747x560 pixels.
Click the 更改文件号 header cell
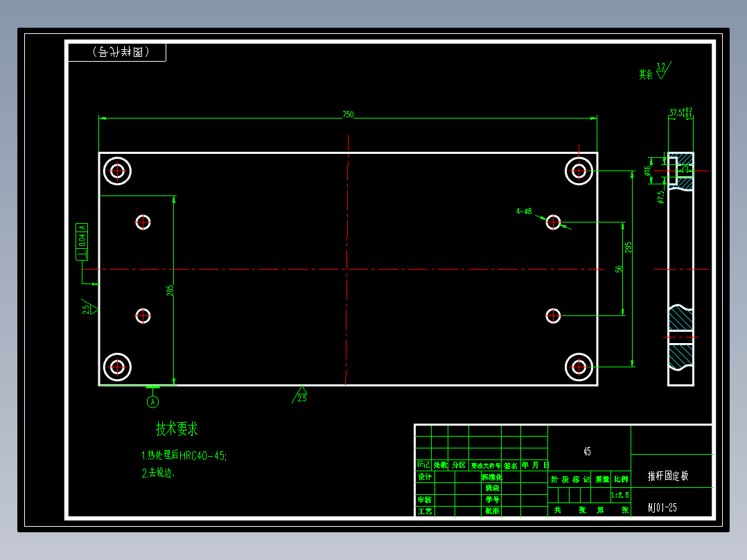pos(486,466)
